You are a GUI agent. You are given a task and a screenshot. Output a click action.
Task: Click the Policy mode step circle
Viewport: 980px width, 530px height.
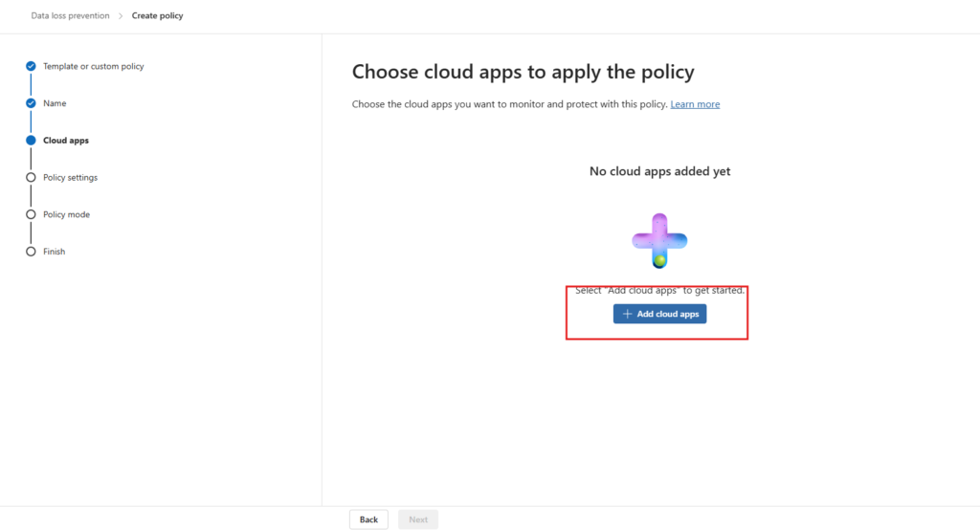pyautogui.click(x=31, y=214)
